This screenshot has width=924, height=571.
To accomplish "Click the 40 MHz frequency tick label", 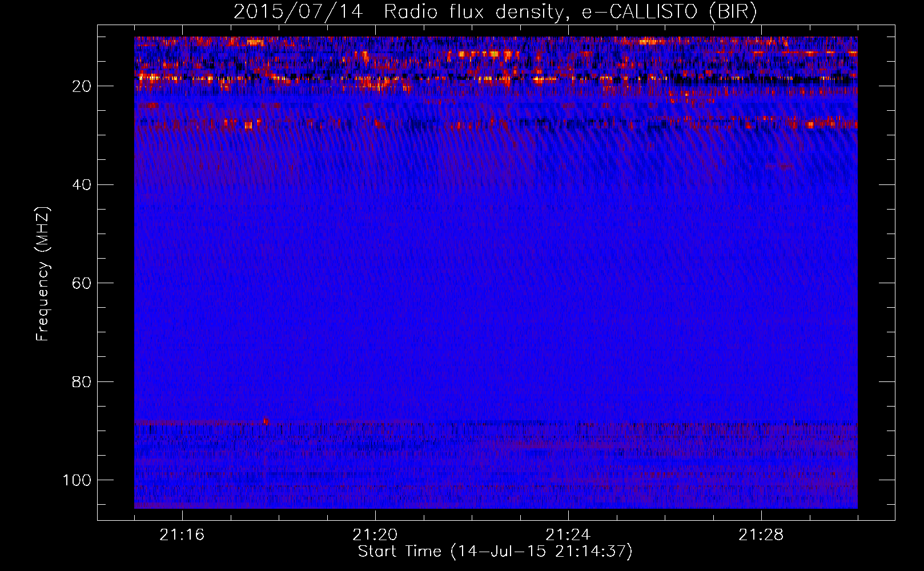I will pyautogui.click(x=82, y=185).
